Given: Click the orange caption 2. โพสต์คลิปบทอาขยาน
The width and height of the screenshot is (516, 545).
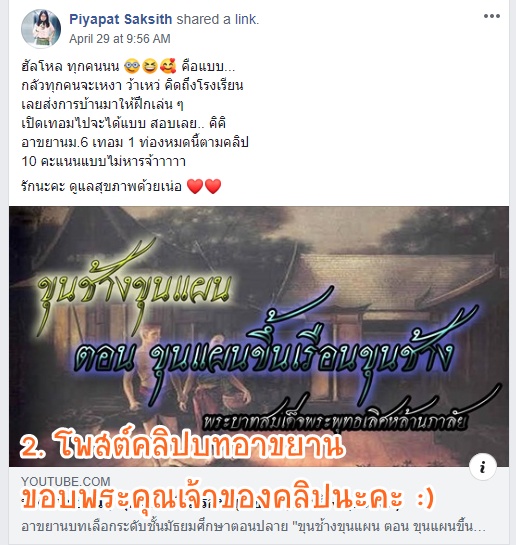Looking at the screenshot, I should click(182, 443).
